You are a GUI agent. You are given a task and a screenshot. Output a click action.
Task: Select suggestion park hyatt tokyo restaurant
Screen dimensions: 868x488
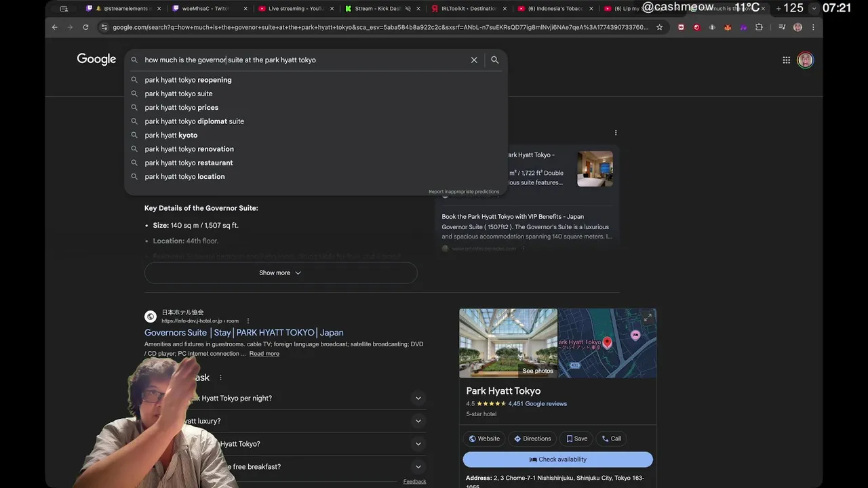point(315,163)
